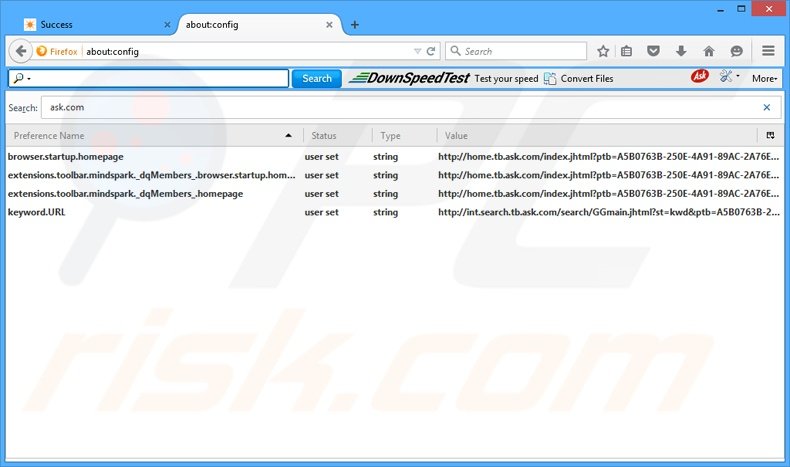Close the Success tab
Viewport: 790px width, 467px height.
tap(167, 25)
